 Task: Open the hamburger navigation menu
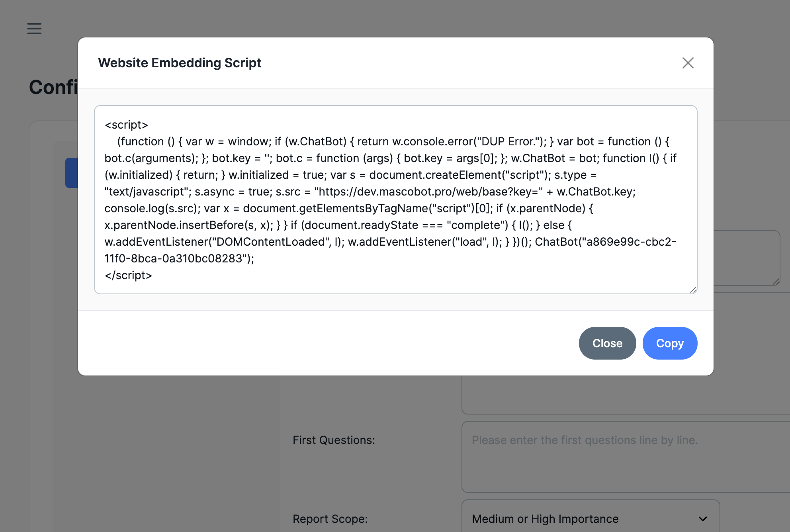click(x=34, y=29)
